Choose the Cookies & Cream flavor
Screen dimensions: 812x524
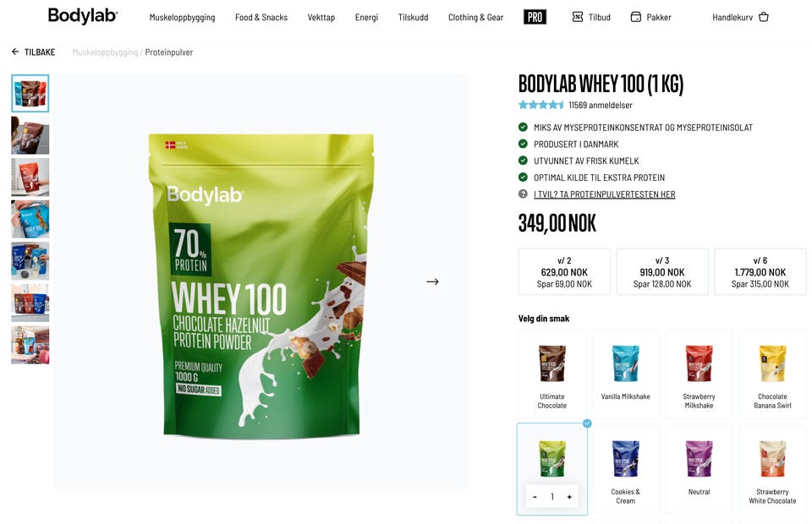tap(626, 470)
